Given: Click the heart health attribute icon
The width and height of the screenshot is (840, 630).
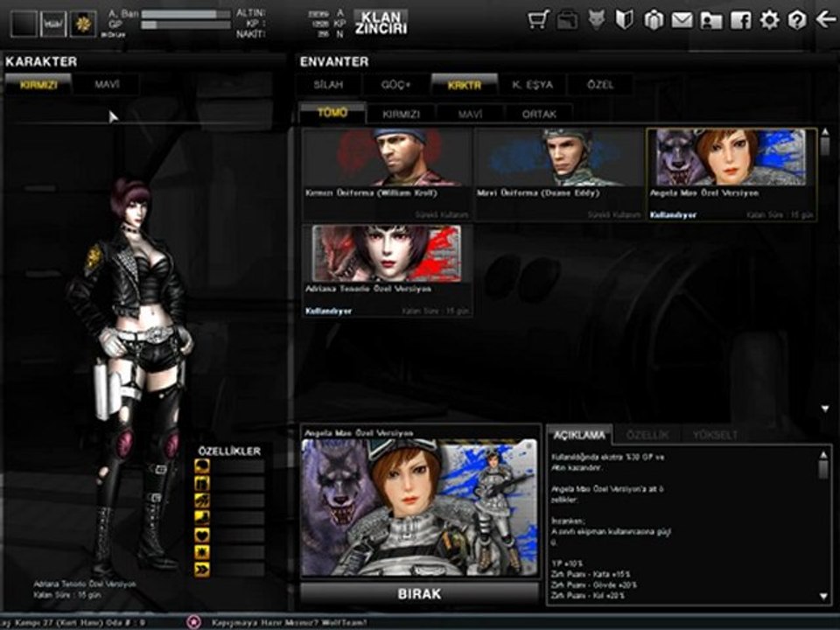Looking at the screenshot, I should pyautogui.click(x=202, y=535).
